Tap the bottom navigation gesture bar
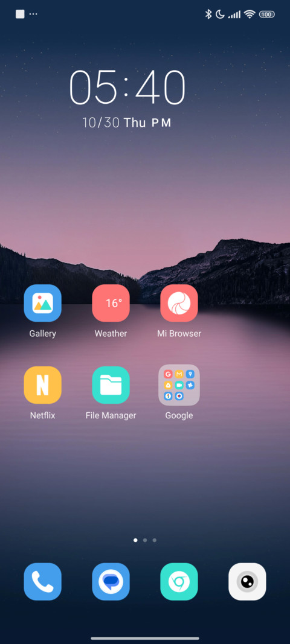290x644 pixels. click(x=145, y=638)
